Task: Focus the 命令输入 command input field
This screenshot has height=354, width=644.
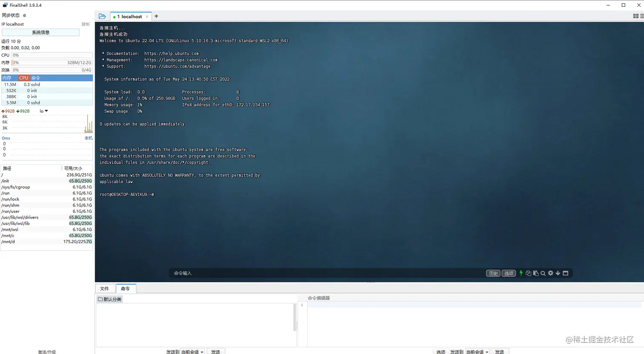Action: 328,273
